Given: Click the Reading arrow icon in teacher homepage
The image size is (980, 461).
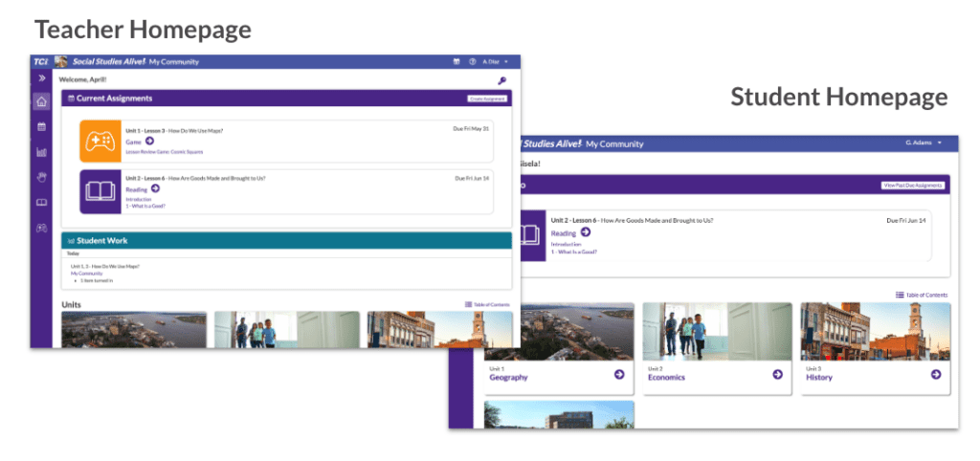Looking at the screenshot, I should (155, 188).
